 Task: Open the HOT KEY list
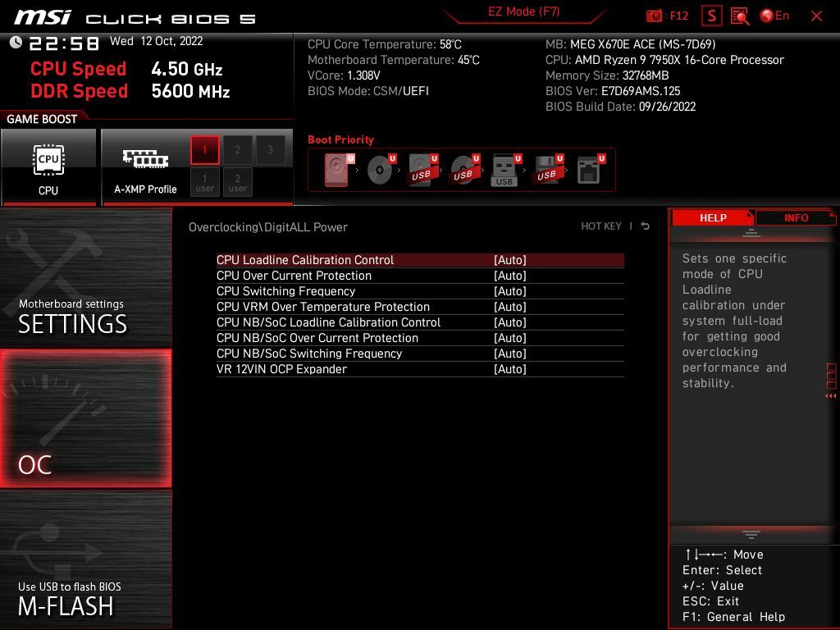coord(601,226)
